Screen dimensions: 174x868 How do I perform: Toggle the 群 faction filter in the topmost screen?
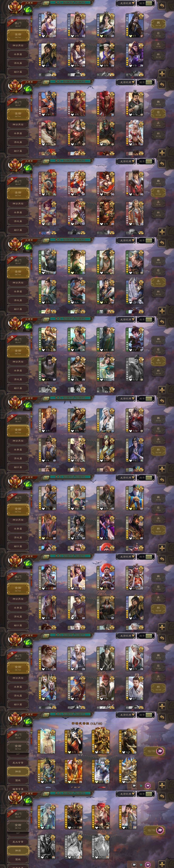[158, 55]
